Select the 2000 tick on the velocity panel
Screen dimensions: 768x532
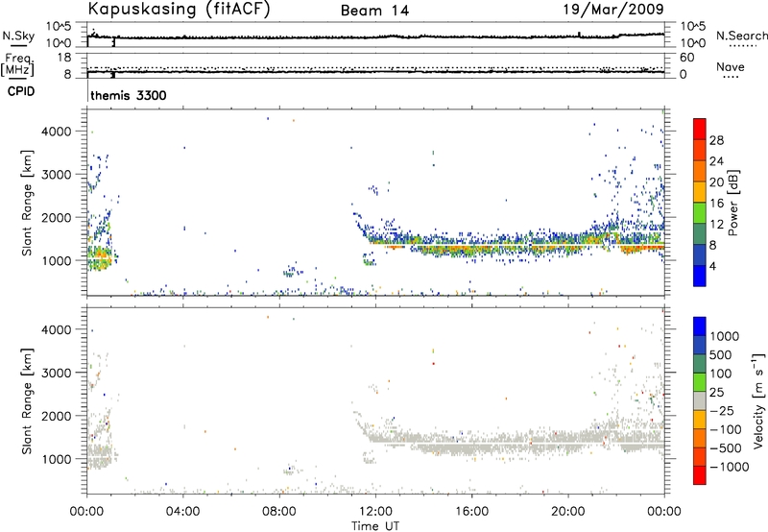coord(57,416)
